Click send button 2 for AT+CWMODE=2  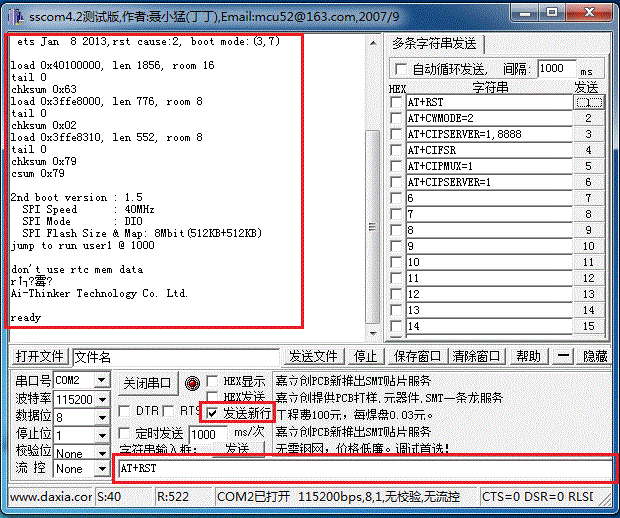point(589,118)
